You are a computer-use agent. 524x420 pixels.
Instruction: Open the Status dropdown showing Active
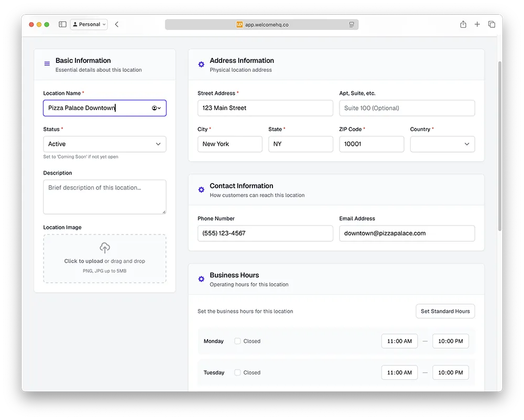point(104,144)
